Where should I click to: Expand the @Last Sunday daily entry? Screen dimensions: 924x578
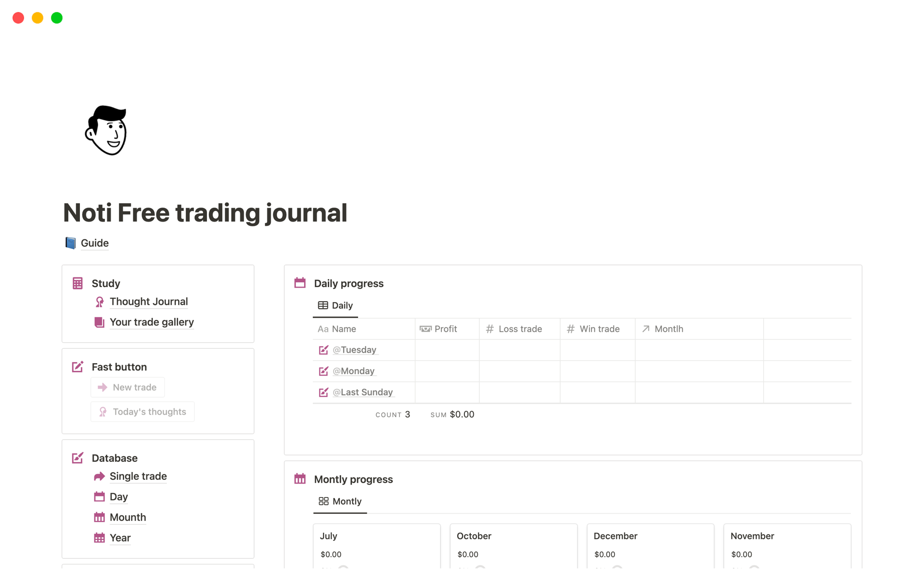(362, 392)
